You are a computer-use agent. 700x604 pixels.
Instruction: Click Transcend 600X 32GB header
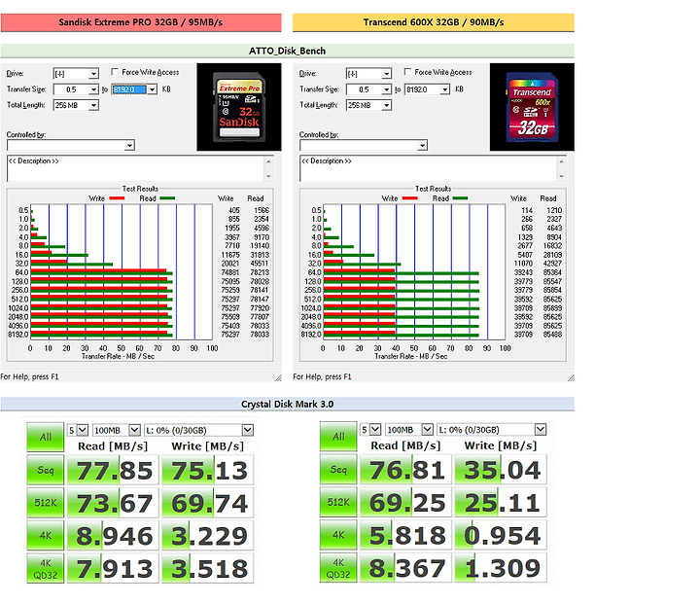pyautogui.click(x=434, y=22)
